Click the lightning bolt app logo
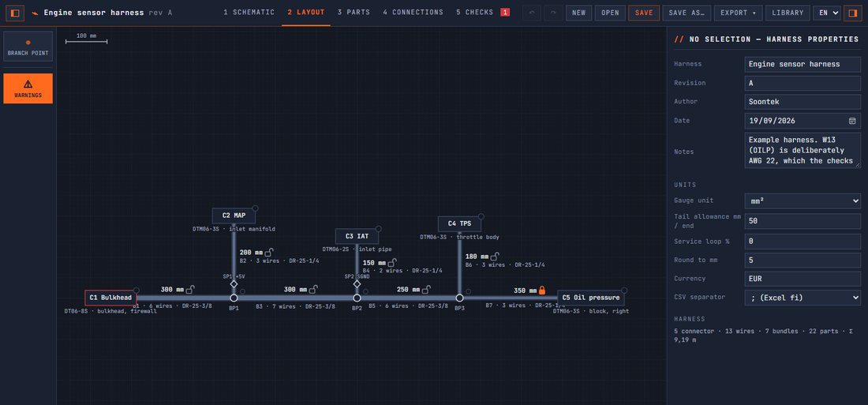Viewport: 868px width, 405px height. pos(36,13)
